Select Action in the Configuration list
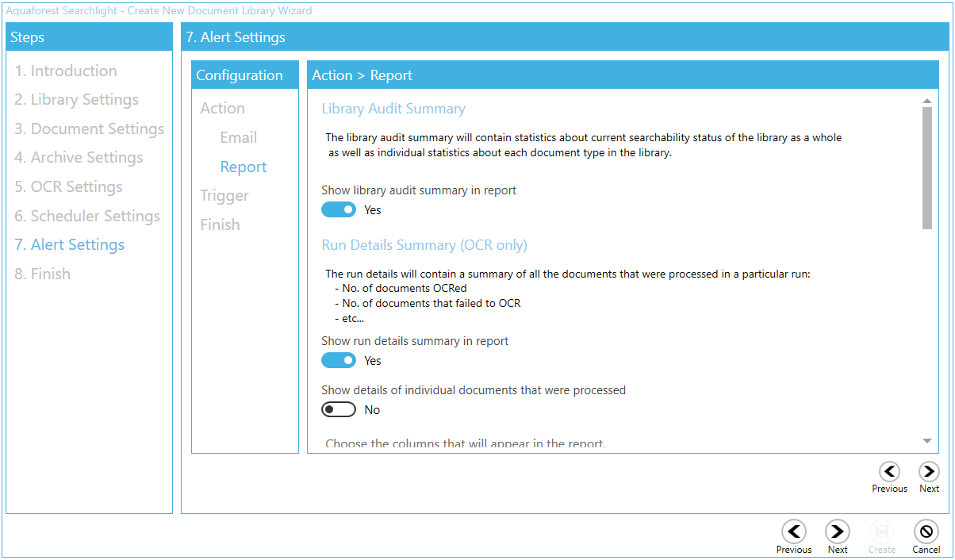This screenshot has width=955, height=560. (x=222, y=108)
